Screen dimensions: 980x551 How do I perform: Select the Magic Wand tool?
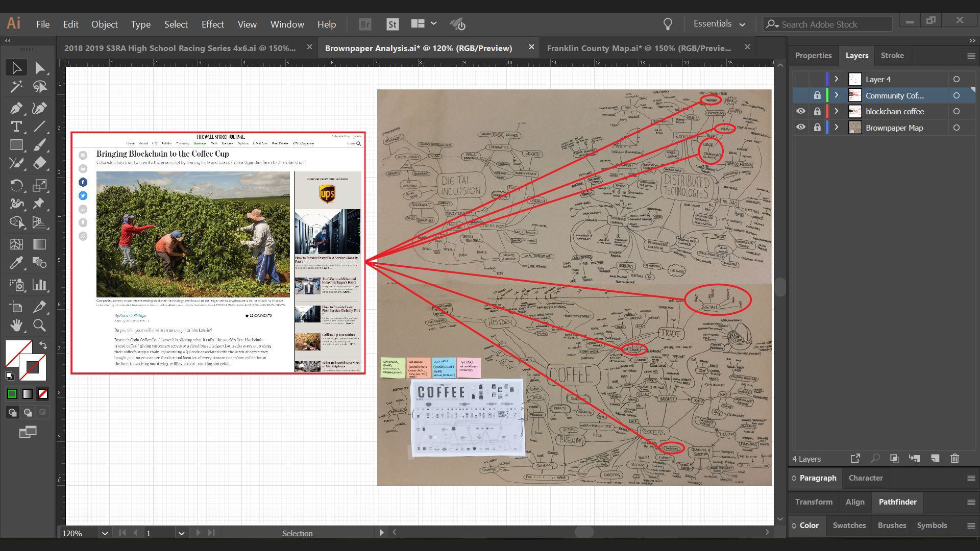pos(16,87)
